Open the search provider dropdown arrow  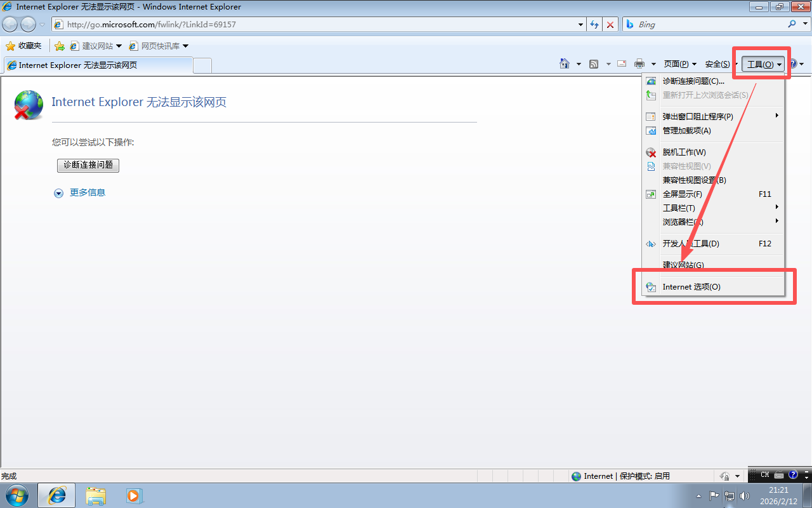(804, 25)
